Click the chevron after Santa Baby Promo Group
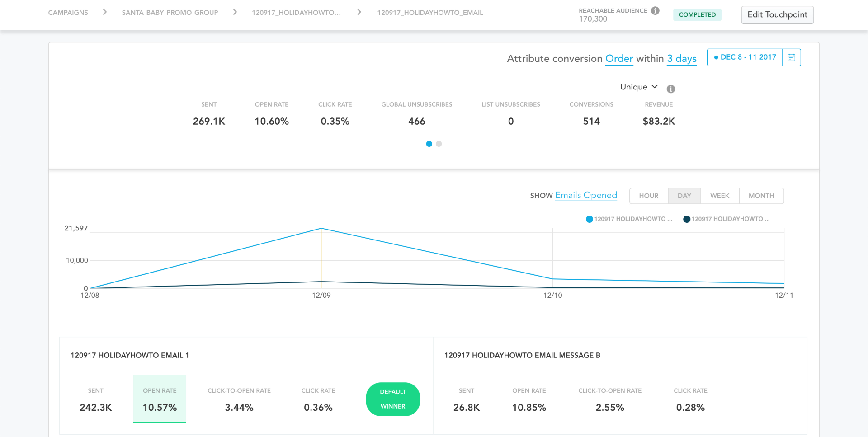 click(235, 12)
